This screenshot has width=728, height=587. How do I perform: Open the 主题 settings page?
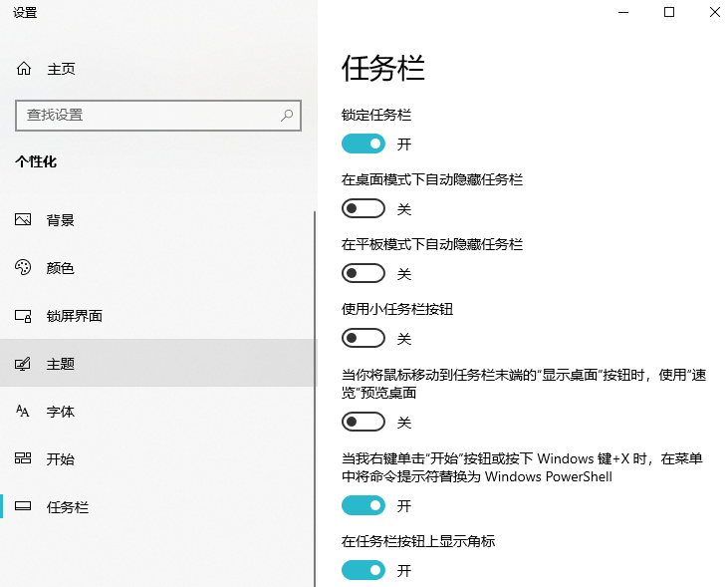point(61,364)
